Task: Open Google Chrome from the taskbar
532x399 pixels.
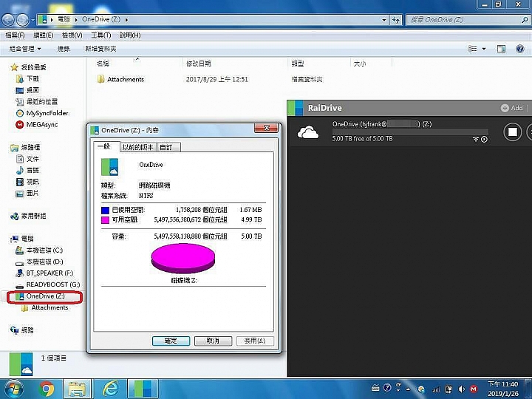Action: coord(47,389)
